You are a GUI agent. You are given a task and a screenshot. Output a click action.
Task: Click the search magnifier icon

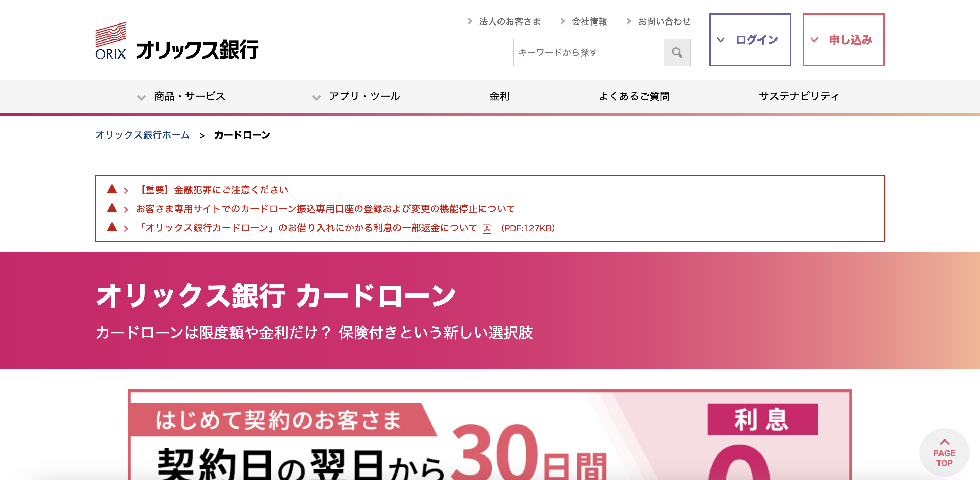pyautogui.click(x=677, y=52)
